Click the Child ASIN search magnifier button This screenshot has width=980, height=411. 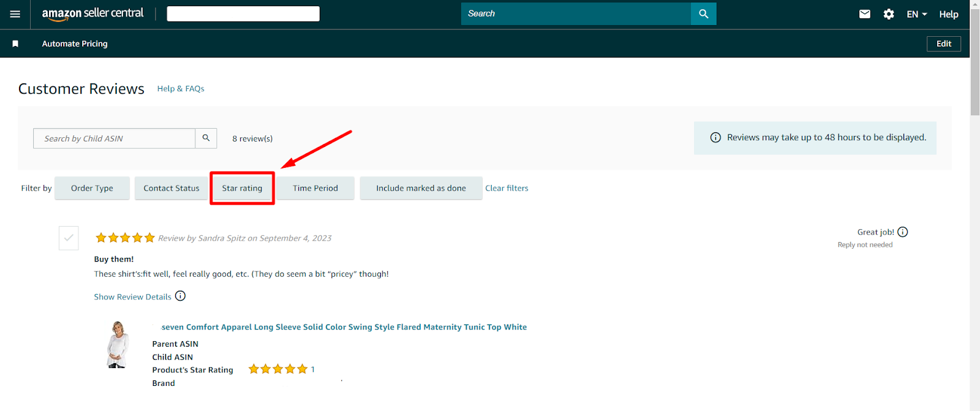click(x=206, y=138)
